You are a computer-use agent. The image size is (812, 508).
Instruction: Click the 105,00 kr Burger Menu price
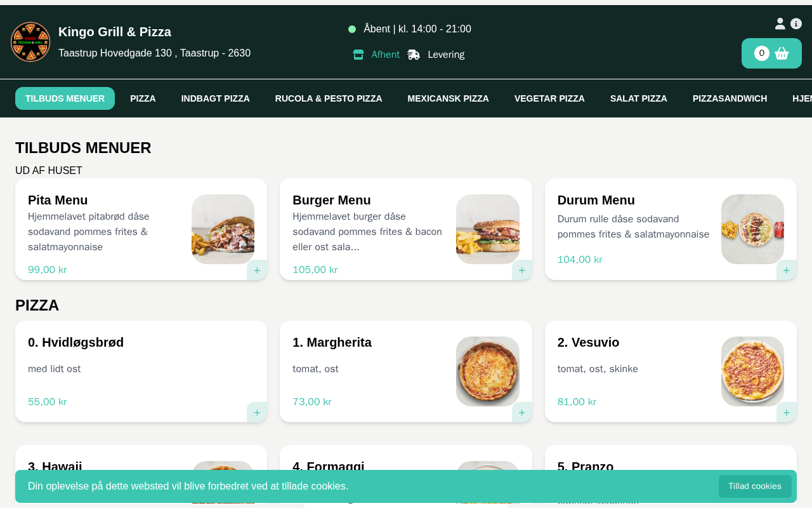pos(315,270)
